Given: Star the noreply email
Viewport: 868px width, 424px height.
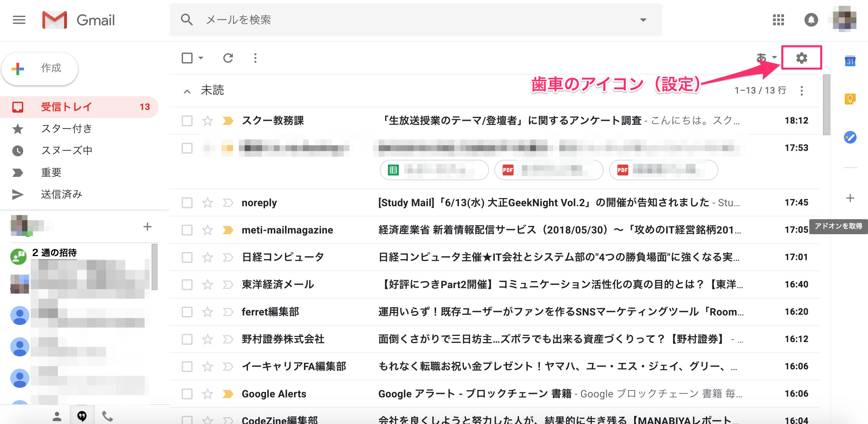Looking at the screenshot, I should click(x=208, y=202).
